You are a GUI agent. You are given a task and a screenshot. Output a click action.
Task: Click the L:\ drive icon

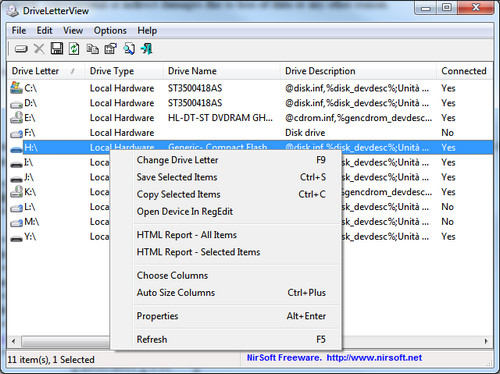[x=16, y=208]
